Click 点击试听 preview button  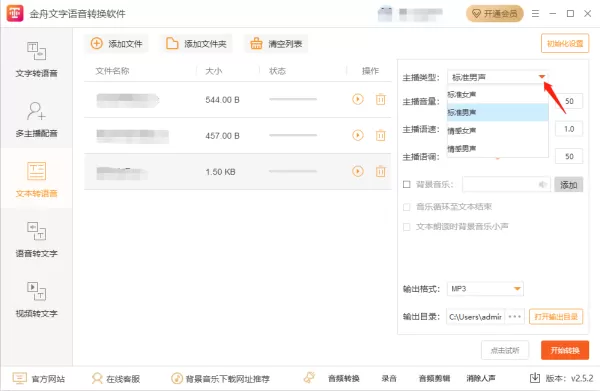pos(505,350)
